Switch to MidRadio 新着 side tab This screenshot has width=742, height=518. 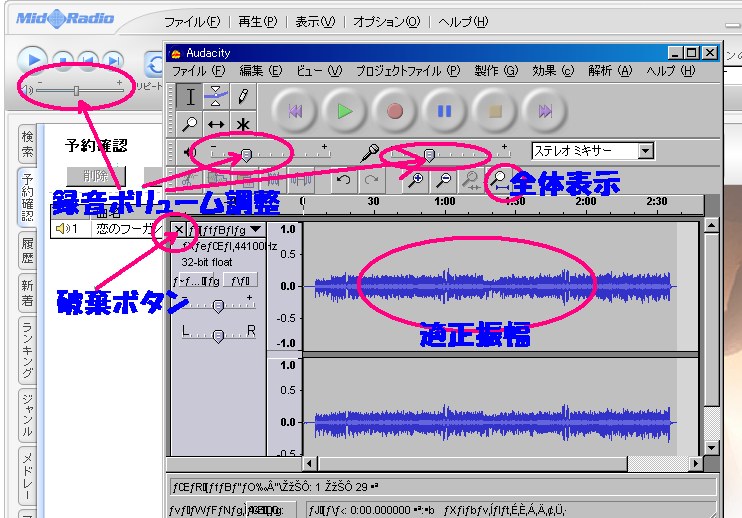27,293
